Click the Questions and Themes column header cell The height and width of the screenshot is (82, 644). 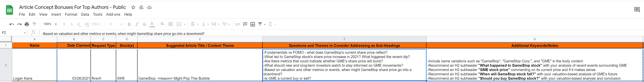click(x=344, y=46)
